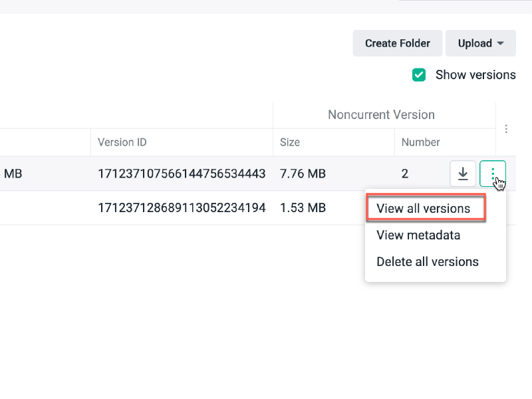532x399 pixels.
Task: Click the Show versions label text
Action: point(475,74)
